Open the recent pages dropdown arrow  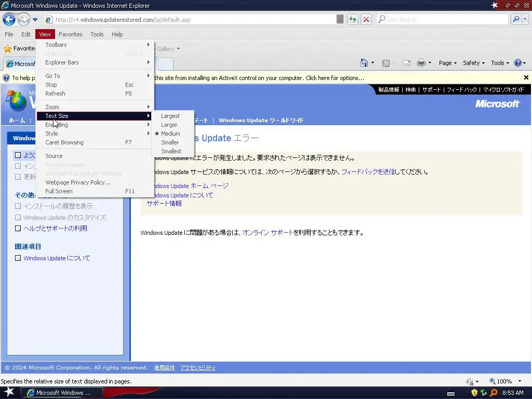(35, 20)
